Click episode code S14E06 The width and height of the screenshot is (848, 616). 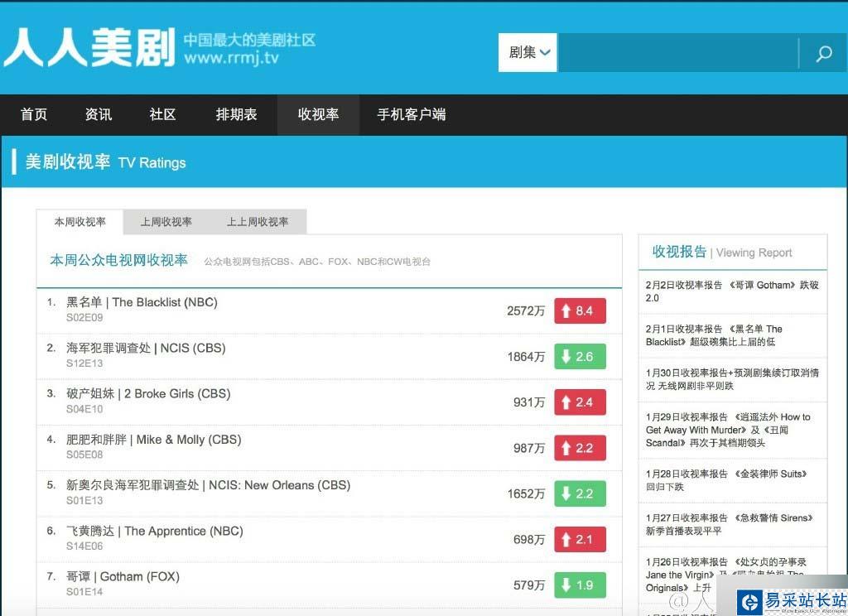click(x=84, y=546)
